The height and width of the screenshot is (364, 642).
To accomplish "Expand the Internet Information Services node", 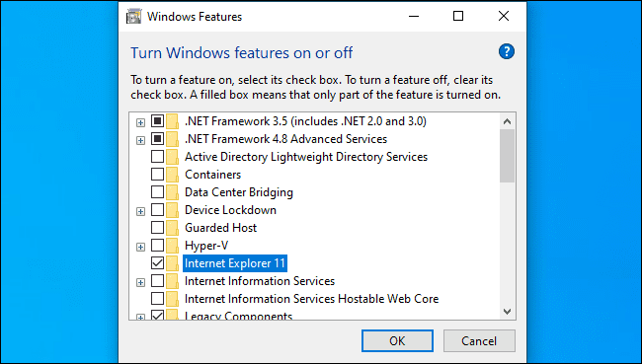I will (140, 282).
